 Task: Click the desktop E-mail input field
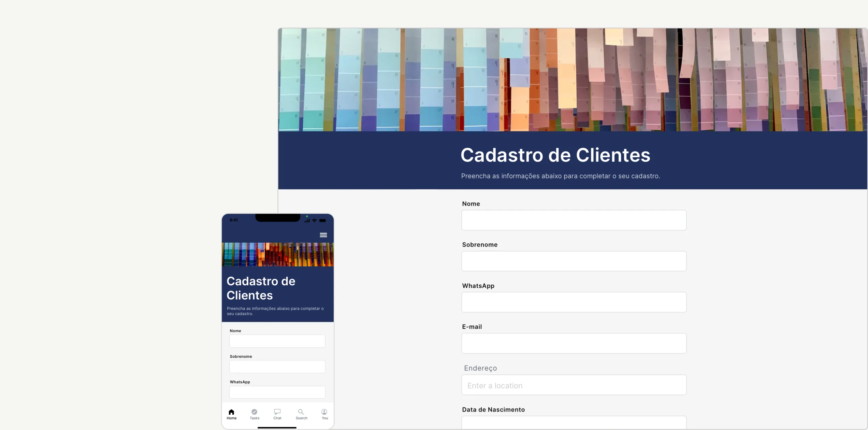coord(574,343)
